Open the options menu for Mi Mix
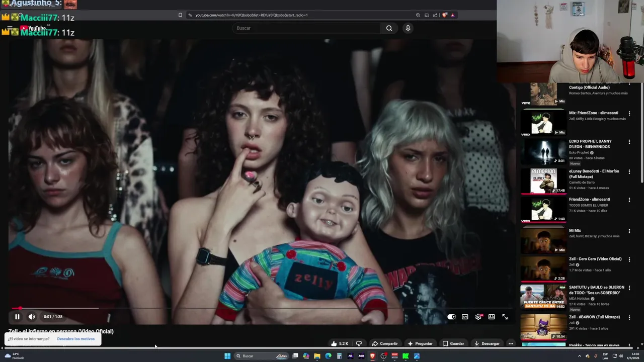 (629, 231)
